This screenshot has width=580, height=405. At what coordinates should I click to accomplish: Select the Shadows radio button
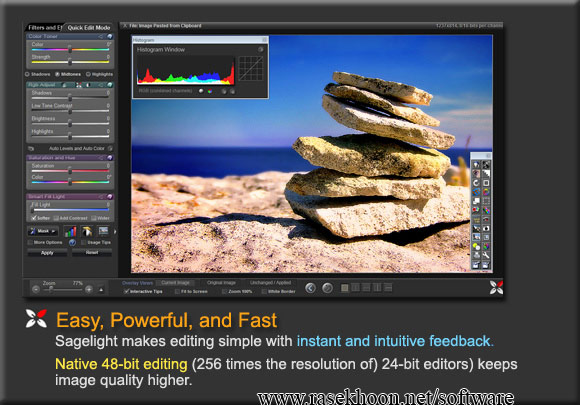(x=27, y=74)
